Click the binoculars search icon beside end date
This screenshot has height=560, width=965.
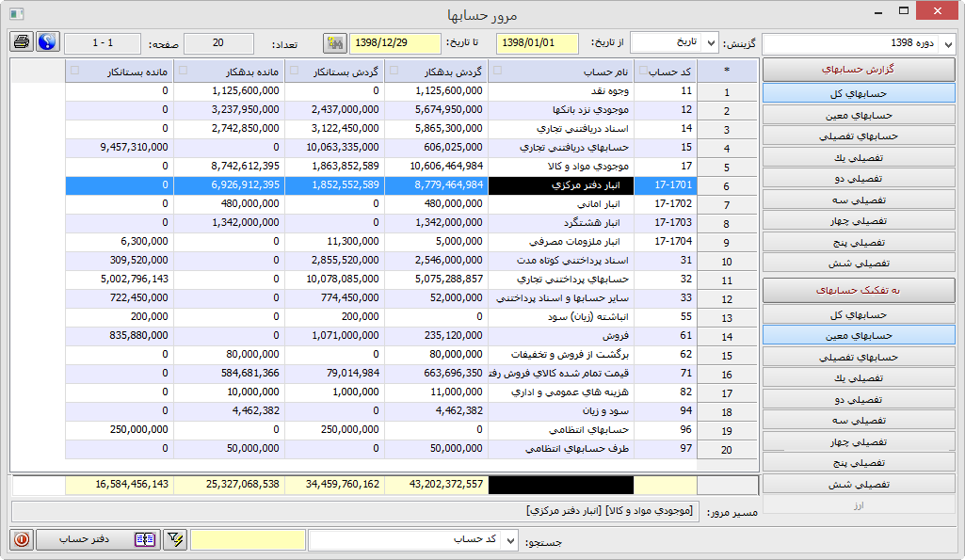334,43
